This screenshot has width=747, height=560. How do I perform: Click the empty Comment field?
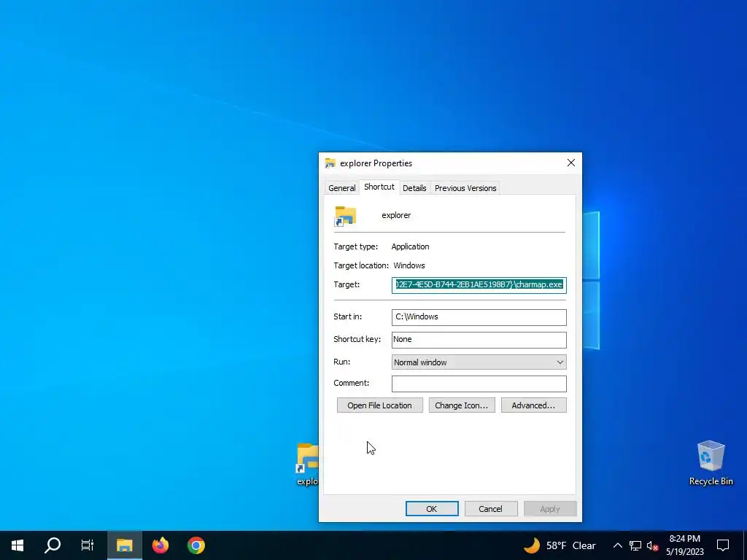tap(479, 384)
